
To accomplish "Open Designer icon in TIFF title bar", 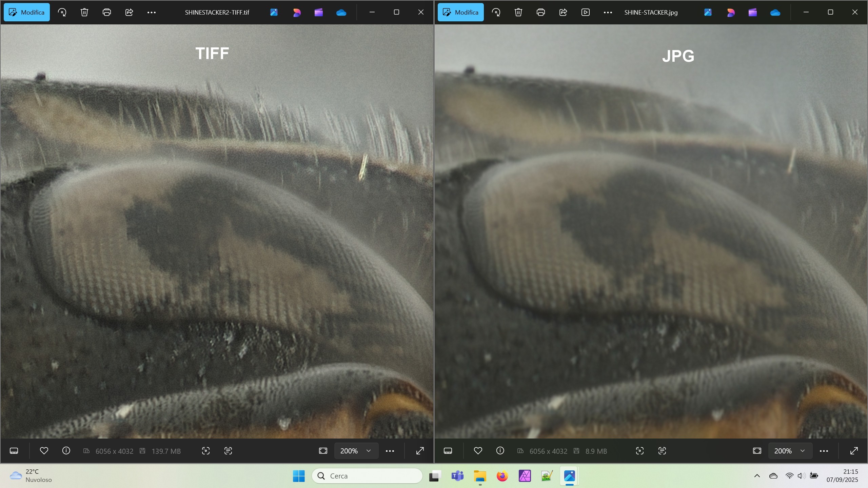I will pos(297,12).
